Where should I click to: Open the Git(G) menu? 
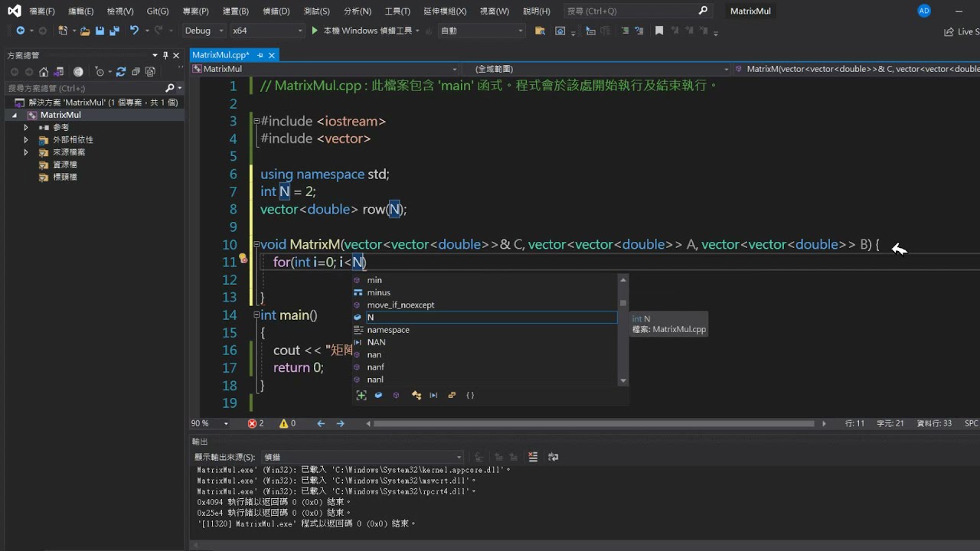click(157, 11)
